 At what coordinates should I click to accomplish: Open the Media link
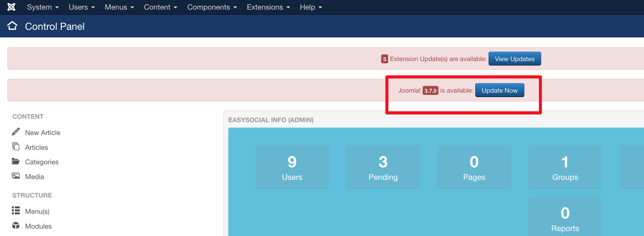(x=35, y=177)
